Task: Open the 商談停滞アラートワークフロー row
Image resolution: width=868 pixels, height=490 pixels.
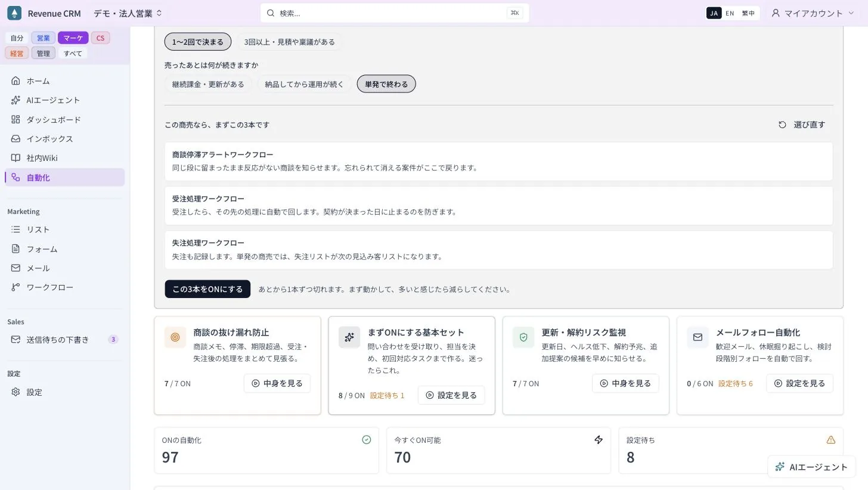Action: [498, 161]
